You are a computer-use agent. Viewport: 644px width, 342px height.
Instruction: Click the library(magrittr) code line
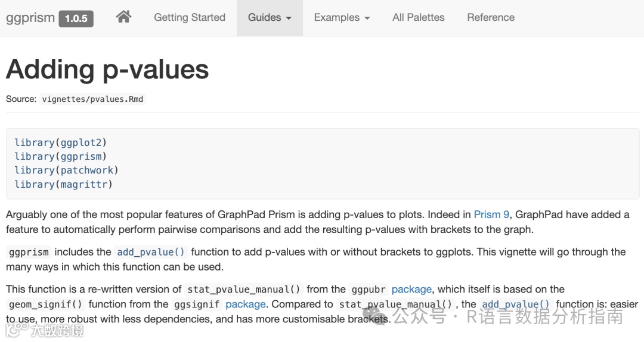point(63,184)
